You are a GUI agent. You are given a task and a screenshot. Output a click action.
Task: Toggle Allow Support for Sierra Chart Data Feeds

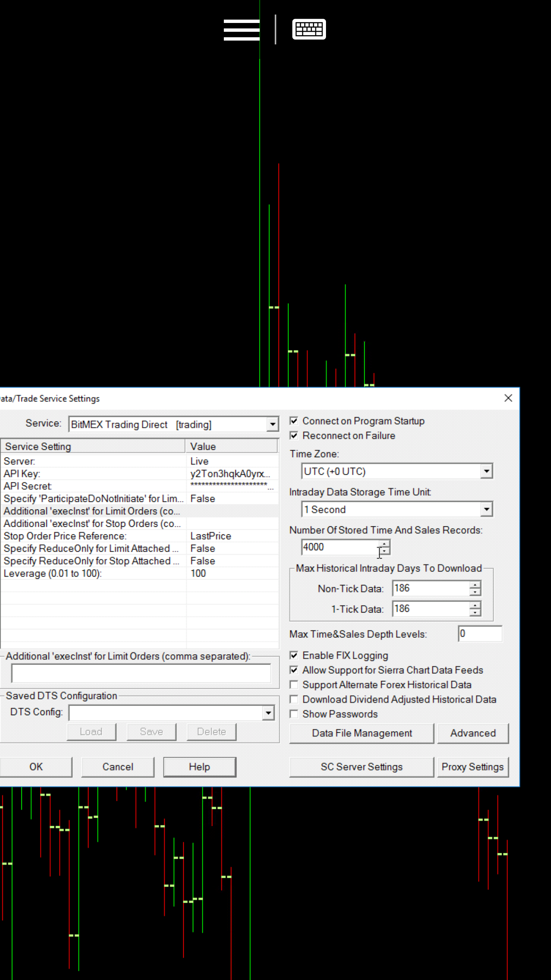point(294,670)
